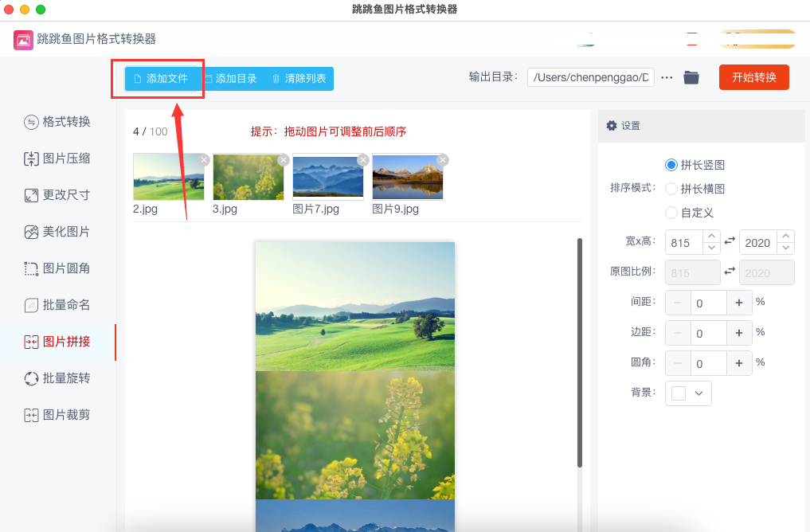Open the output folder icon
The height and width of the screenshot is (532, 810).
click(691, 77)
